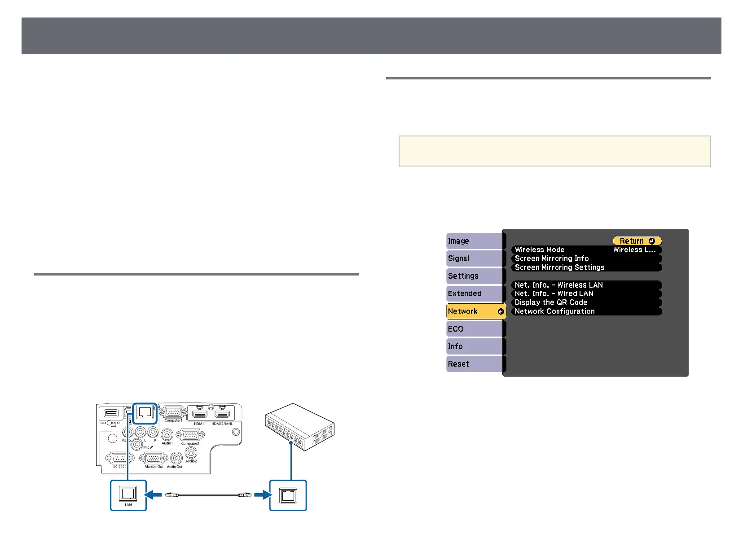Open Network Configuration entry
The height and width of the screenshot is (534, 756).
coord(586,311)
